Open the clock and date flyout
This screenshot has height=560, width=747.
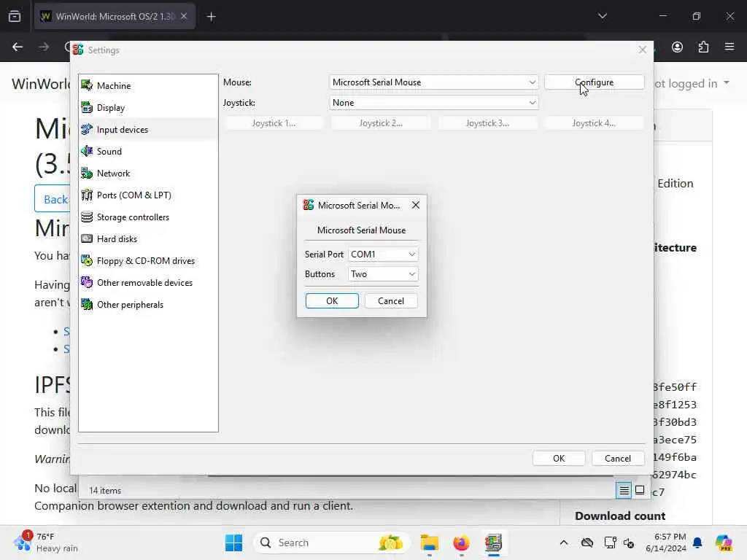pyautogui.click(x=666, y=542)
